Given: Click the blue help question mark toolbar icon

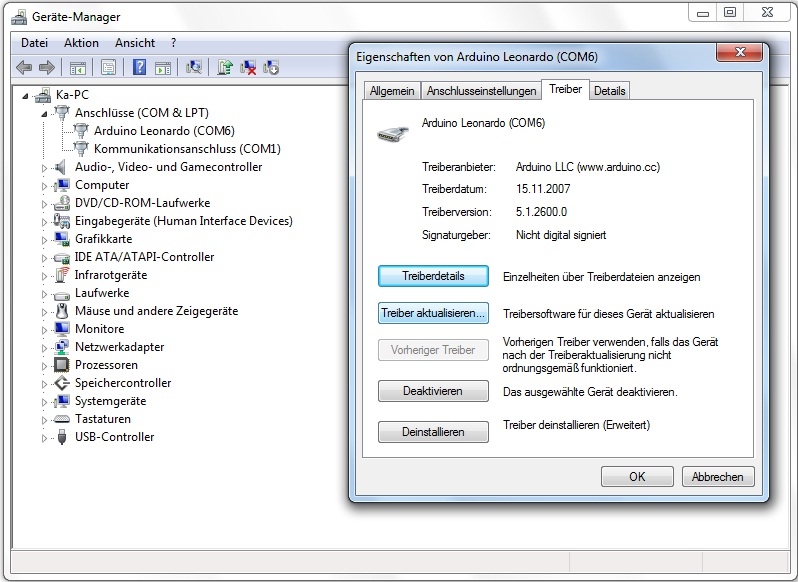Looking at the screenshot, I should coord(139,67).
